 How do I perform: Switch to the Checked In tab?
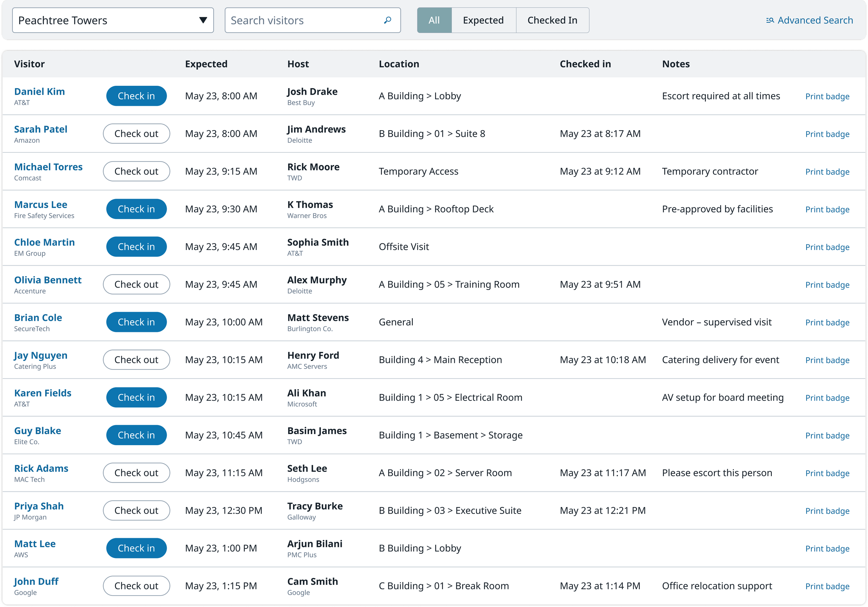(552, 20)
